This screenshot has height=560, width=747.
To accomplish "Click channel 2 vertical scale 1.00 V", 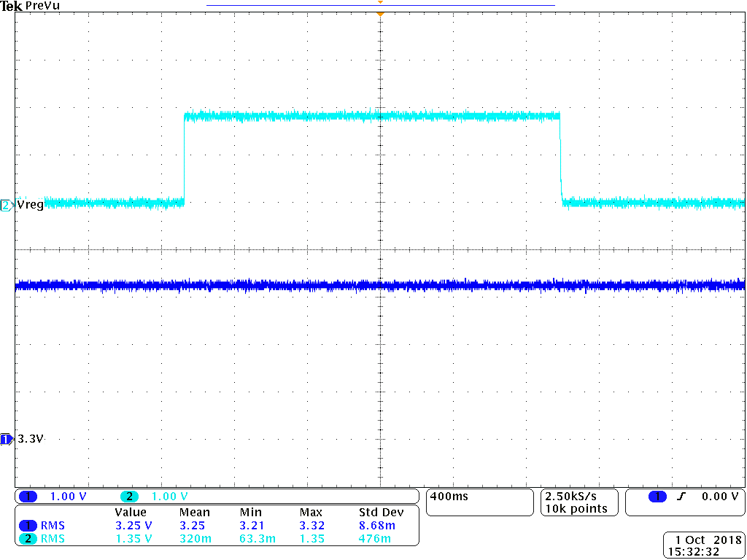I will (169, 497).
